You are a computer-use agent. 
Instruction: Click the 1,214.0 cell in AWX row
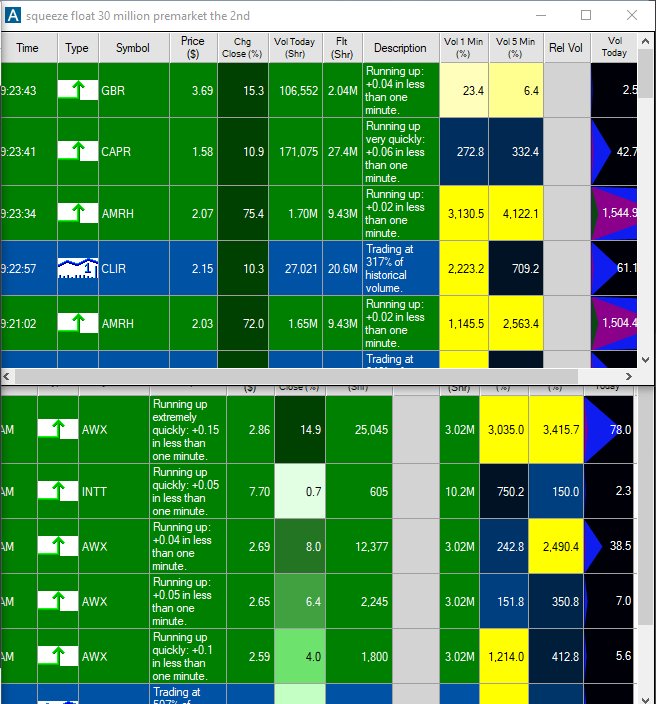[x=504, y=656]
